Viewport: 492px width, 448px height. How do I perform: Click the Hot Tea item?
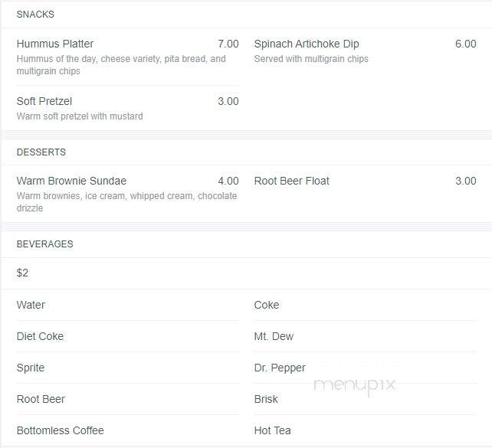272,430
